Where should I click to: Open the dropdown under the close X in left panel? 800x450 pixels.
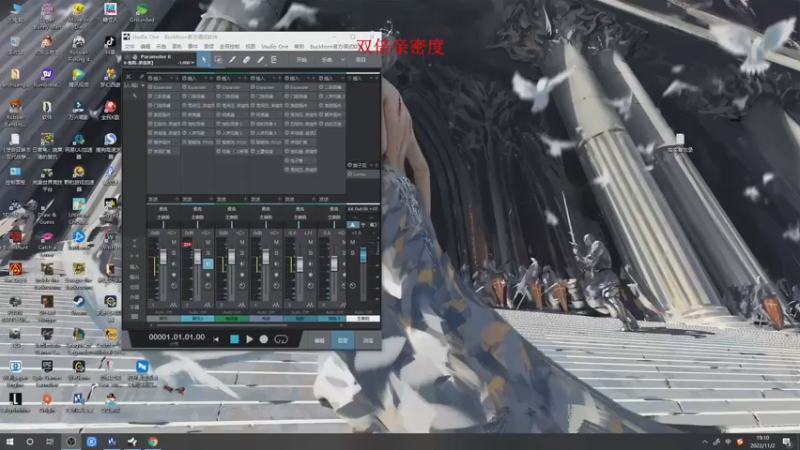tap(143, 85)
